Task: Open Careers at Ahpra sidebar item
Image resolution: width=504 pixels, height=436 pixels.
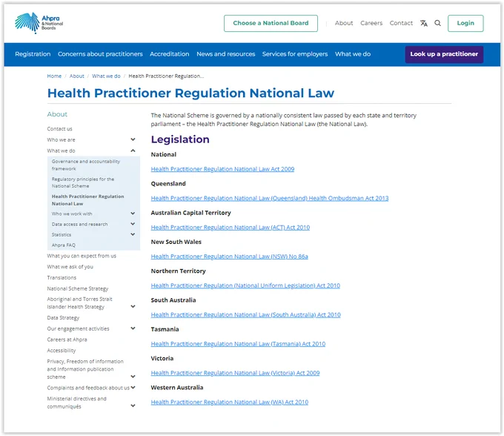Action: tap(67, 340)
